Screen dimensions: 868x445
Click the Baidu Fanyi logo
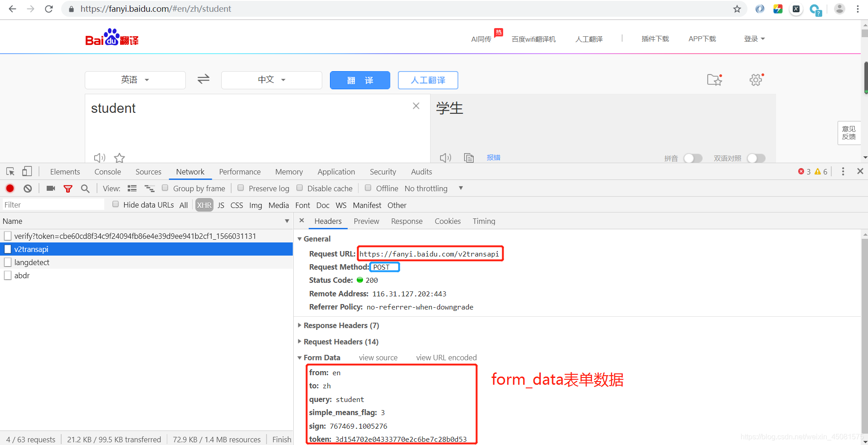[112, 38]
